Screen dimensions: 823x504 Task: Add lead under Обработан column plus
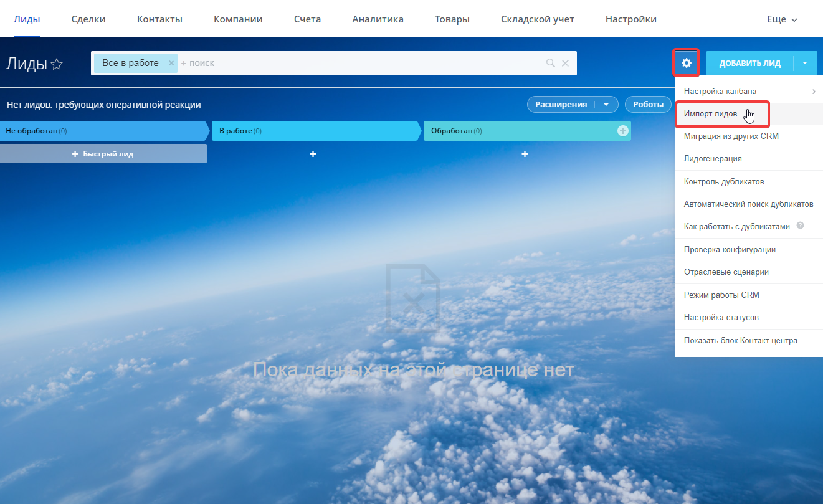click(x=525, y=154)
